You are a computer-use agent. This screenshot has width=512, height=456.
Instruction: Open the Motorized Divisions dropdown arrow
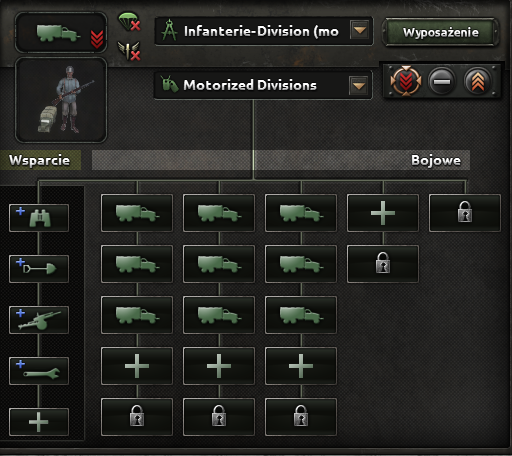point(359,85)
